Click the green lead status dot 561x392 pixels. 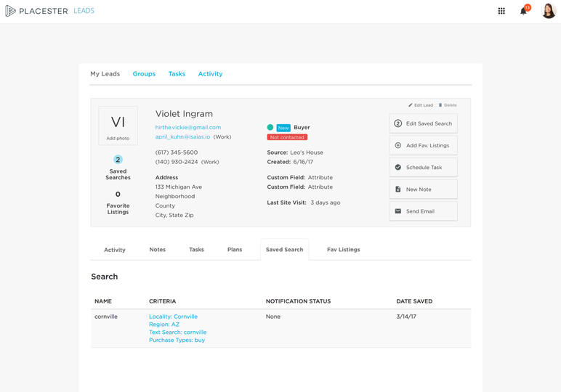[270, 127]
